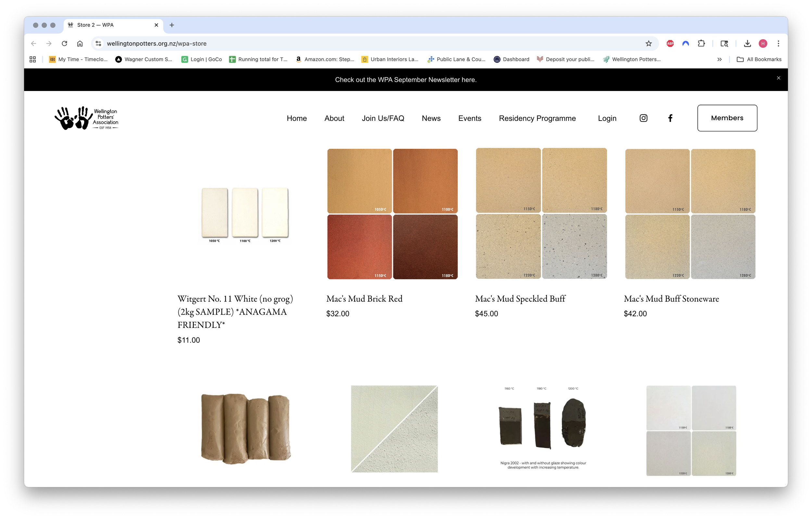Expand hidden bookmarks with double chevron
Viewport: 812px width, 519px height.
tap(719, 59)
